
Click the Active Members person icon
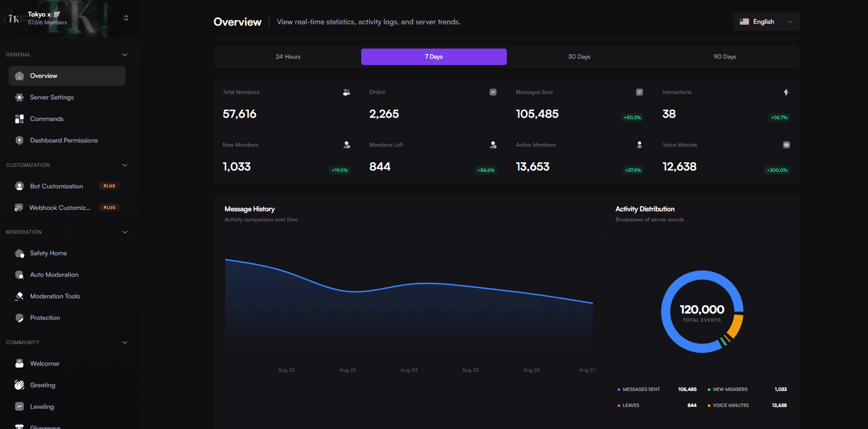pos(640,145)
